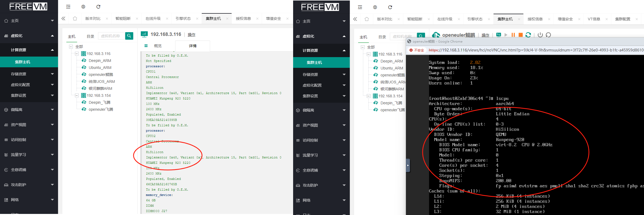Open the 授权信息 tab in left window

tap(243, 18)
